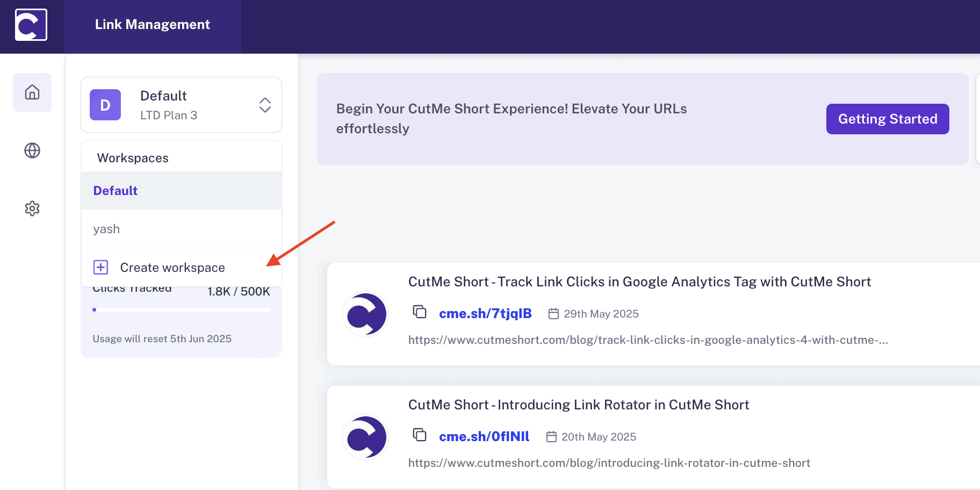The image size is (980, 490).
Task: Copy the cme.sh/0fINIl short link
Action: click(420, 435)
